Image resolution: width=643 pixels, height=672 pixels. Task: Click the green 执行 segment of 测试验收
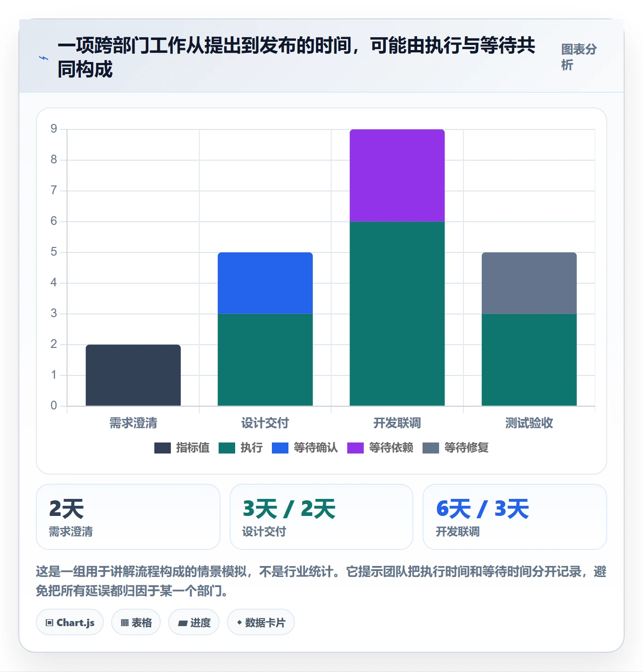click(x=529, y=360)
